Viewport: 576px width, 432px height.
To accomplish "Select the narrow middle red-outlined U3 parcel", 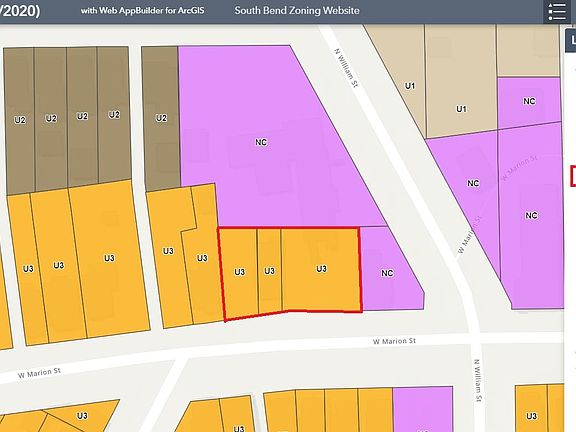I will coord(270,271).
